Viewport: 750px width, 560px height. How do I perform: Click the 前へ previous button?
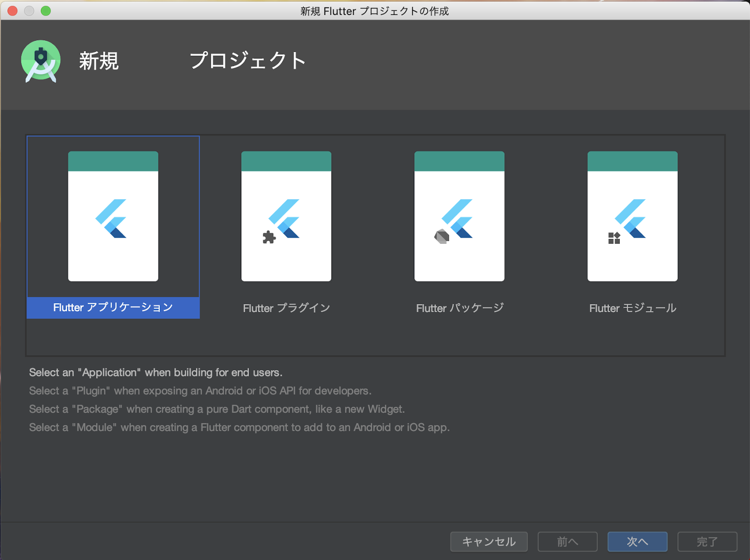point(568,542)
